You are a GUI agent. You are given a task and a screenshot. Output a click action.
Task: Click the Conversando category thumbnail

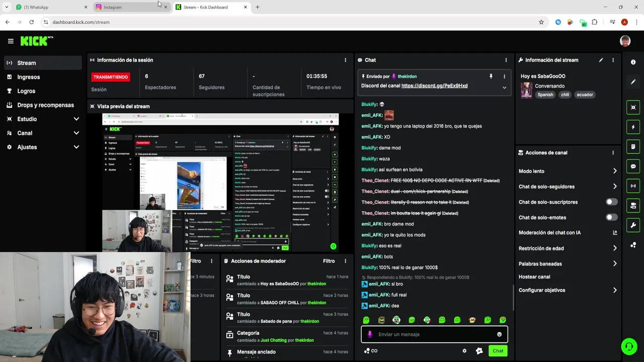click(526, 90)
